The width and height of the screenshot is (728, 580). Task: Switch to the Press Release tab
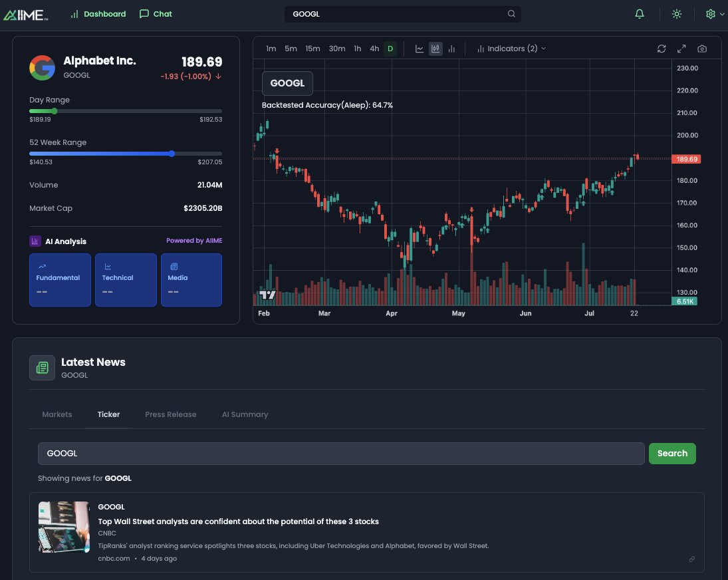tap(170, 414)
